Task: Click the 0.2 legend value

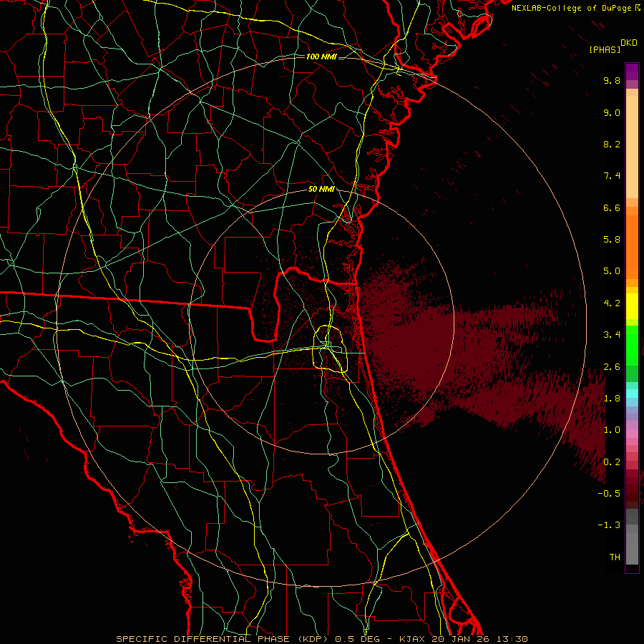Action: tap(612, 462)
